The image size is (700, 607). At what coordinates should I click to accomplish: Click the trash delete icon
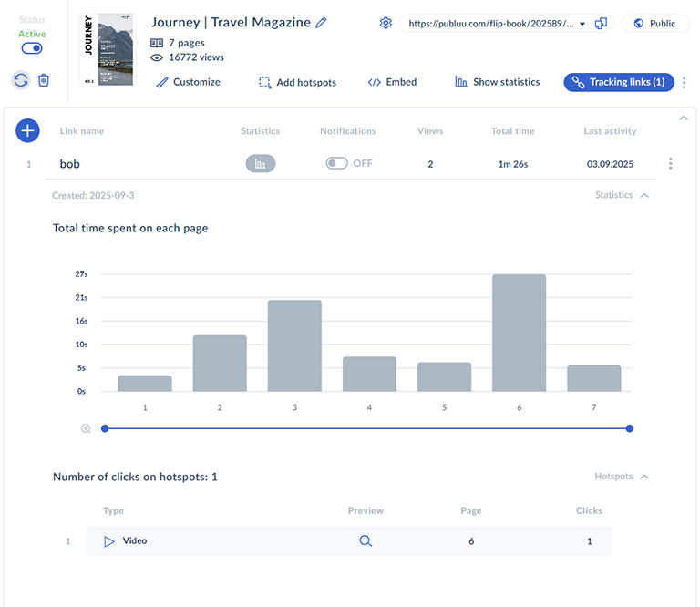pyautogui.click(x=44, y=80)
